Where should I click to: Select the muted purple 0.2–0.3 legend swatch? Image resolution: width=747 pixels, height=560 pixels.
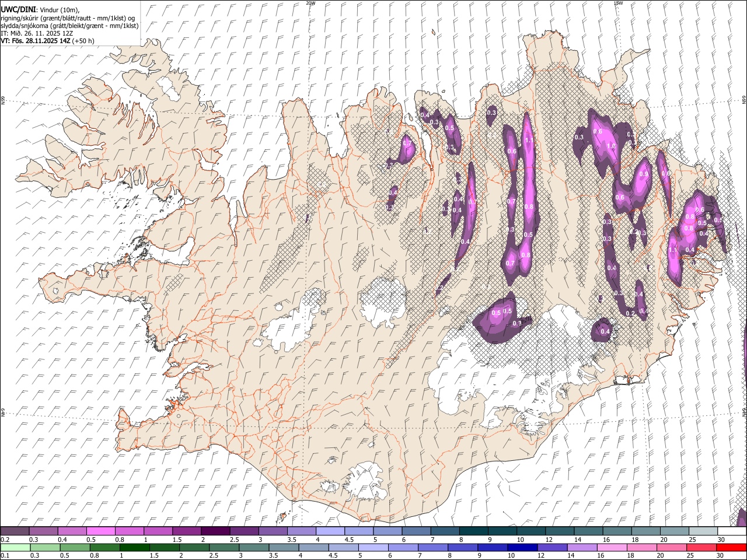tap(15, 531)
